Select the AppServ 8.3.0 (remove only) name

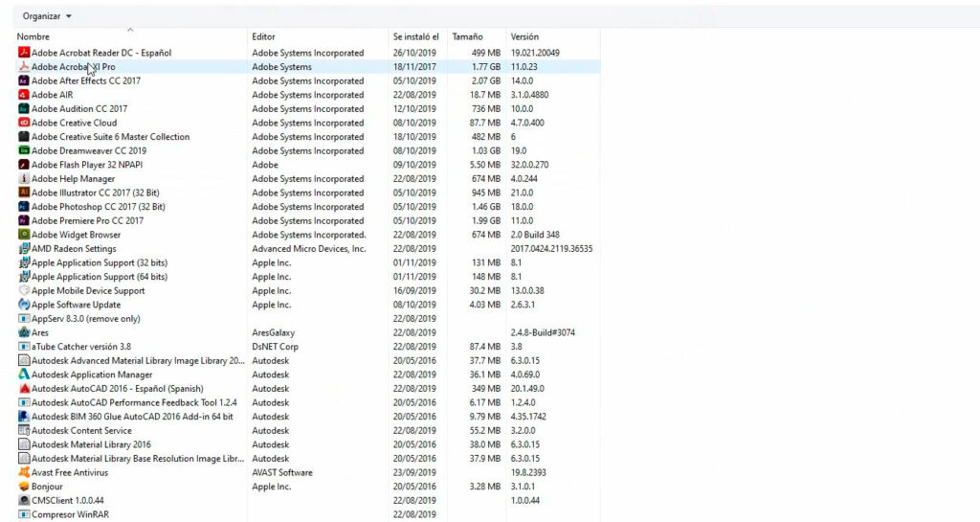(x=85, y=319)
